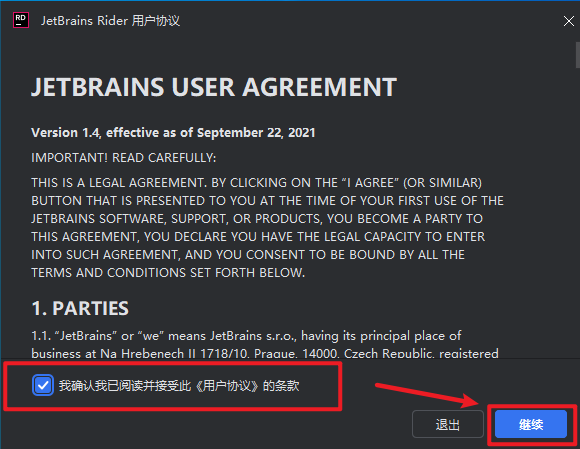Image resolution: width=580 pixels, height=449 pixels.
Task: Click the line 'TERMS AND CONDITIONS SET FORTH BELOW.'
Action: [168, 273]
